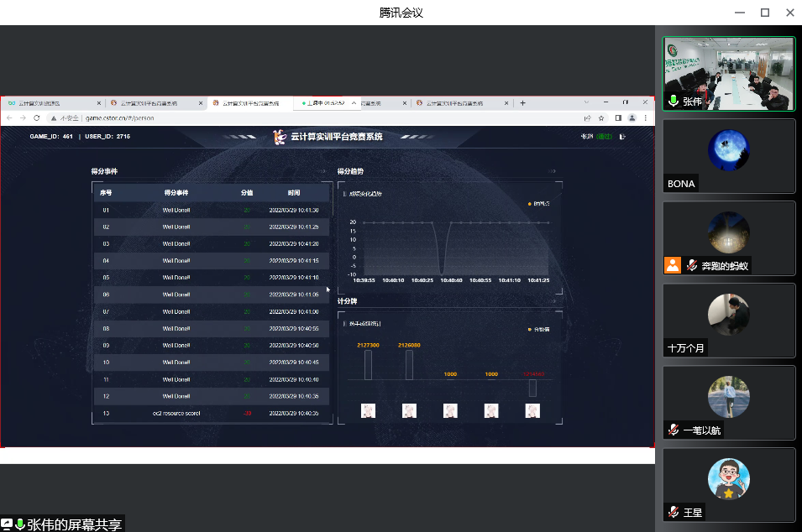Switch to the first browser tab
The width and height of the screenshot is (802, 532).
coord(50,103)
